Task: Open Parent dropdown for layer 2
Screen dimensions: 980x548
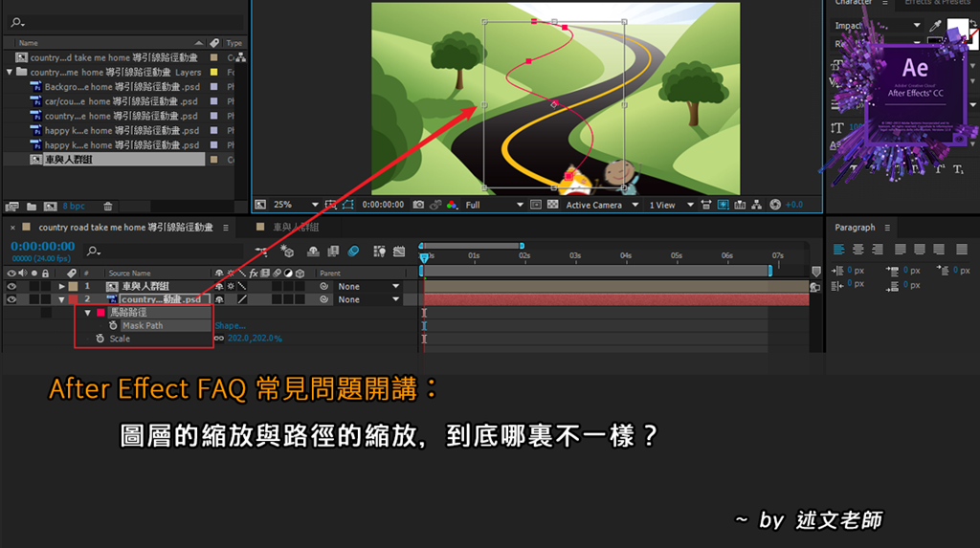Action: (368, 299)
